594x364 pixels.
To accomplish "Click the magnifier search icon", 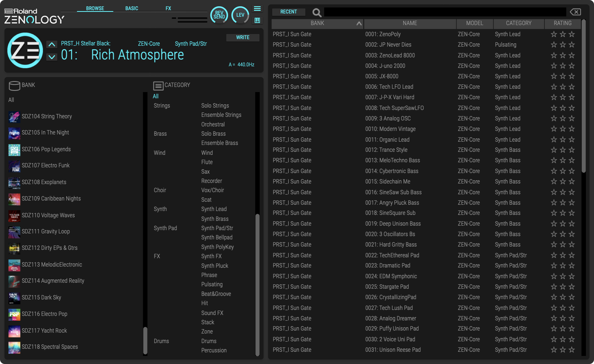I will (317, 12).
